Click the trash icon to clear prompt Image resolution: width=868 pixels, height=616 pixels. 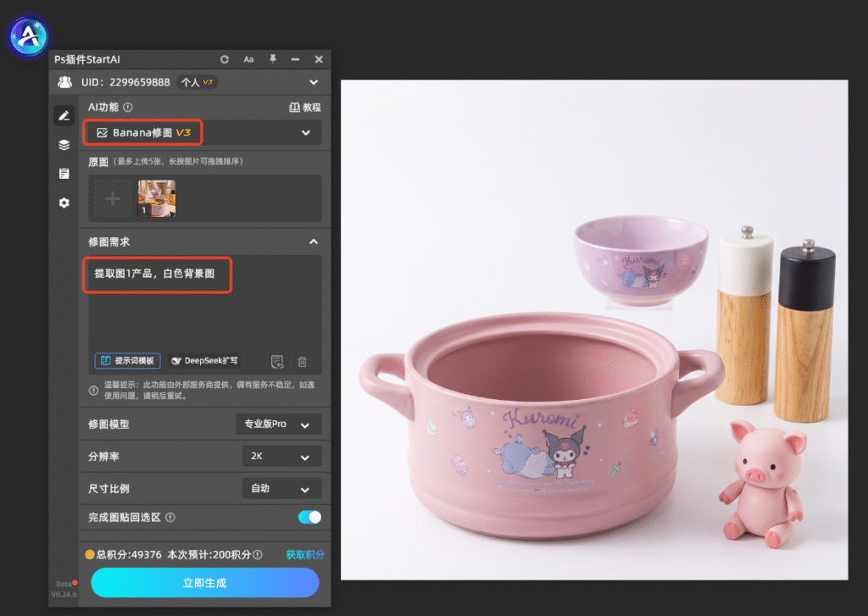pos(303,362)
